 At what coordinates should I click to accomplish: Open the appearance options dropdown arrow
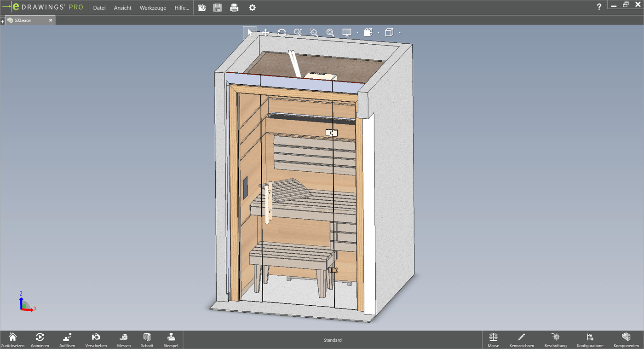[x=378, y=32]
